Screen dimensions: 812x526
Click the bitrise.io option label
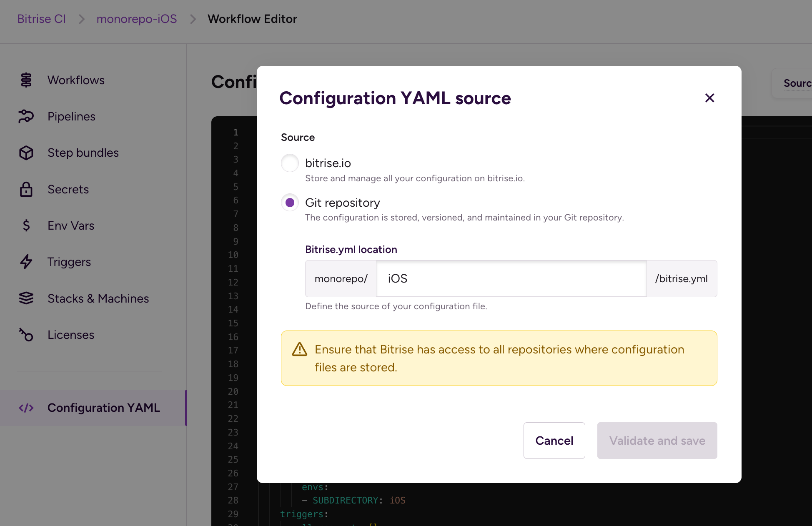click(x=328, y=163)
